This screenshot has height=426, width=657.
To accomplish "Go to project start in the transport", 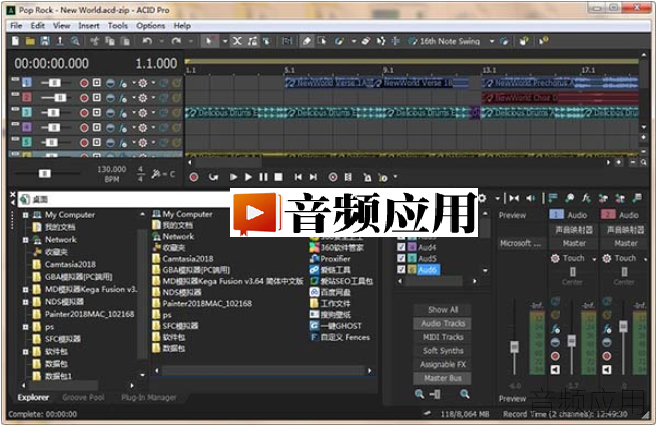I will click(x=298, y=177).
